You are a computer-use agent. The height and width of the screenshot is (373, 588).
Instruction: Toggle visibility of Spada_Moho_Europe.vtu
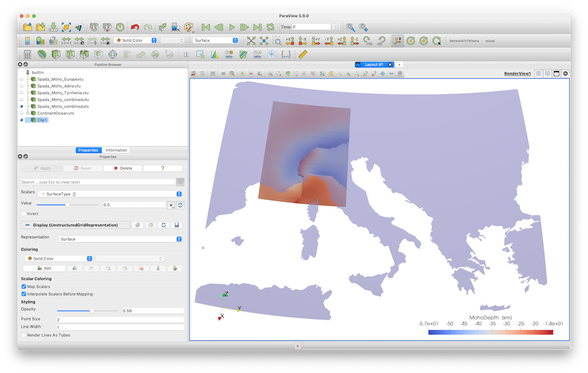21,79
